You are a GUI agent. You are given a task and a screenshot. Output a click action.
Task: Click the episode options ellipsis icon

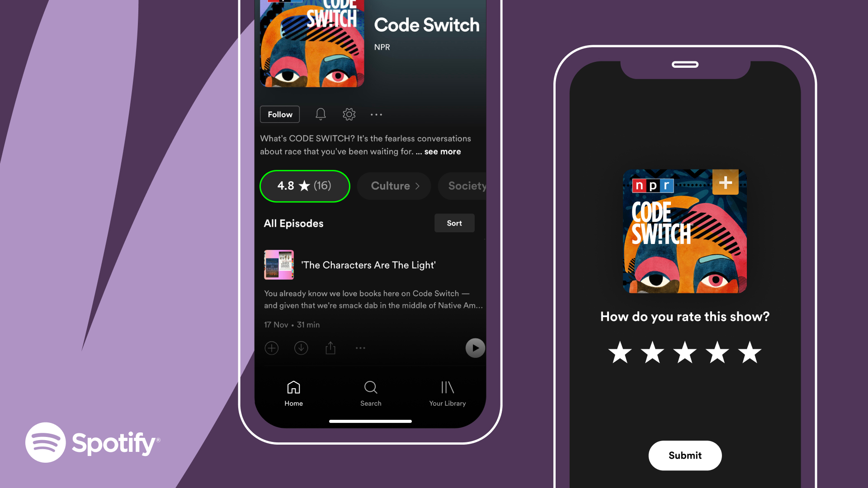tap(360, 347)
